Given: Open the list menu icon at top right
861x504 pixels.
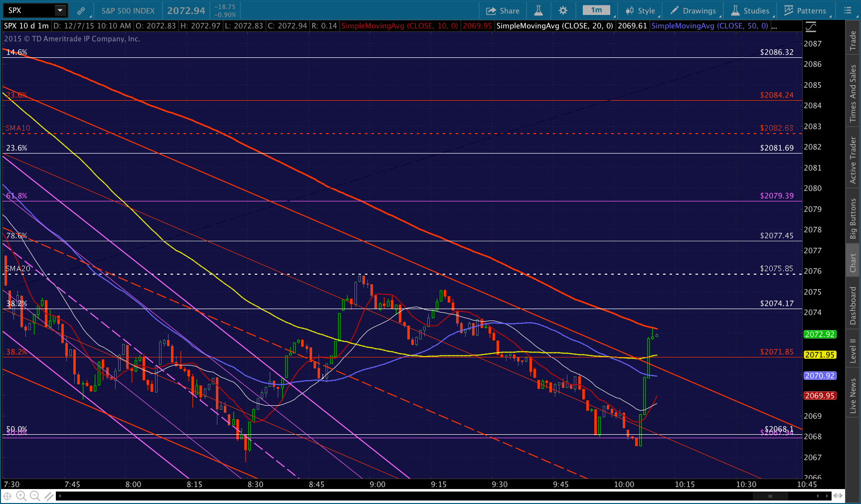Looking at the screenshot, I should click(848, 10).
